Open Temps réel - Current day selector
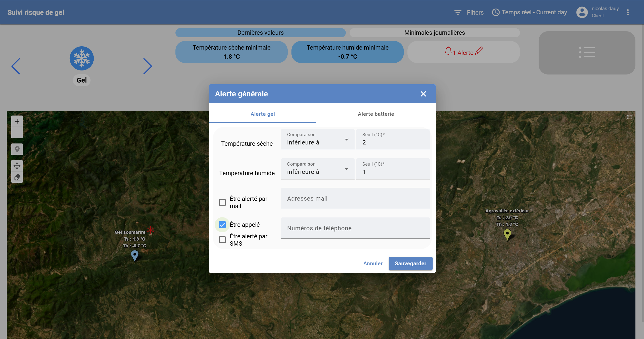The height and width of the screenshot is (339, 644). (x=534, y=12)
